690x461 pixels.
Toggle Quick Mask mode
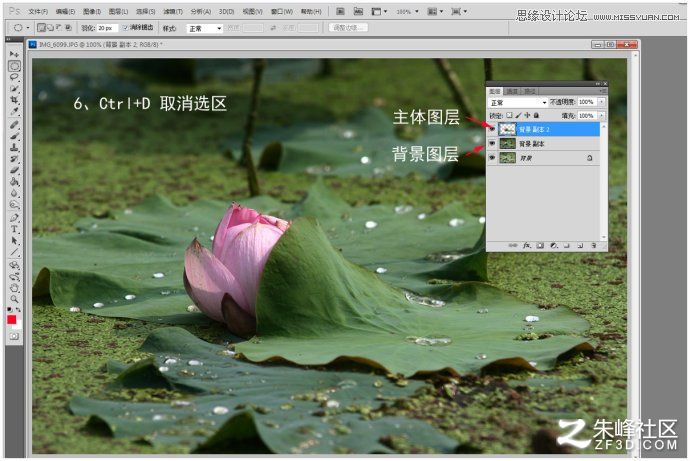click(15, 337)
